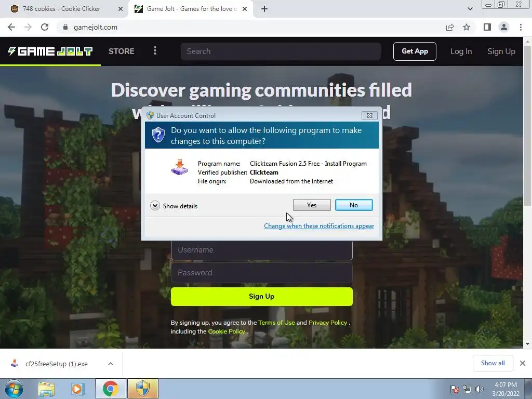Open Action Center flag tray icon

click(454, 389)
